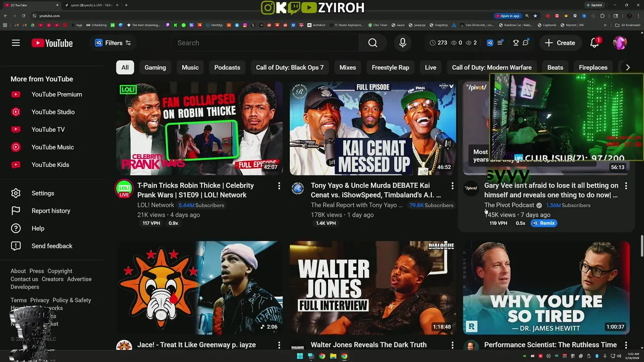Open the vidIQ logo icon in header
This screenshot has width=644, height=362.
(x=490, y=43)
